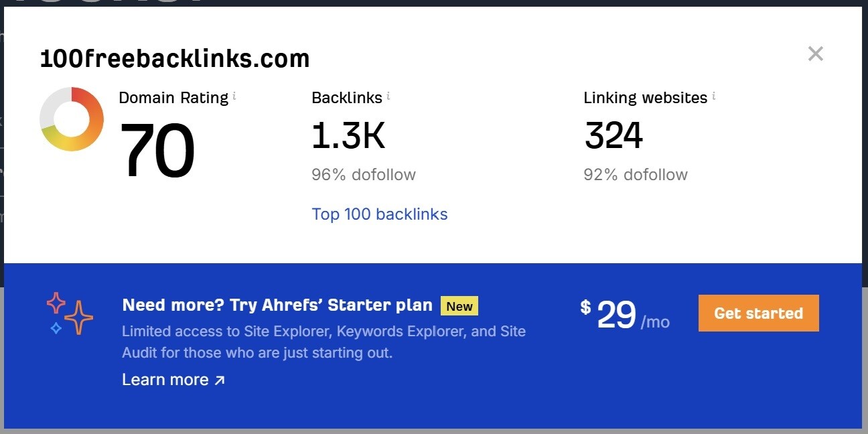Viewport: 868px width, 434px height.
Task: Click the Domain Rating value 70
Action: point(158,151)
